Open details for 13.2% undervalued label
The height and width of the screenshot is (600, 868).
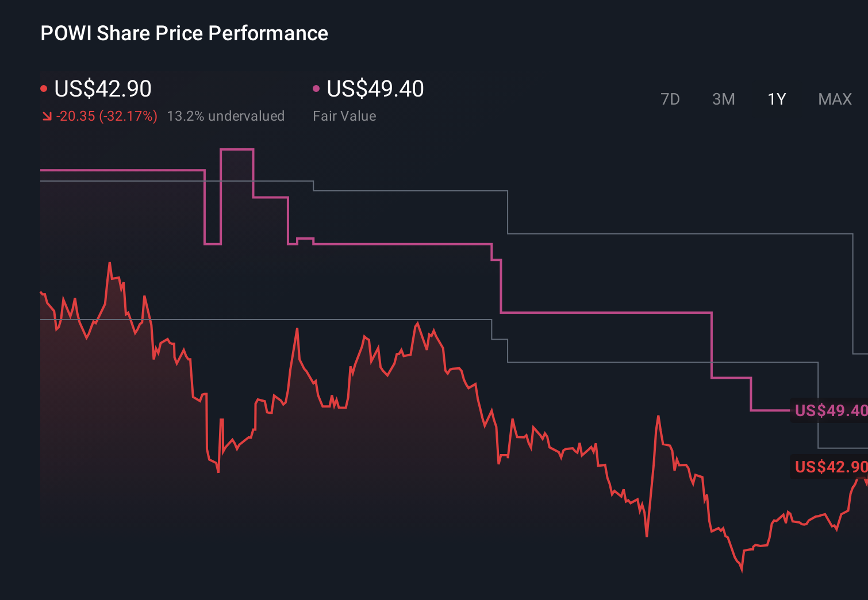click(225, 116)
